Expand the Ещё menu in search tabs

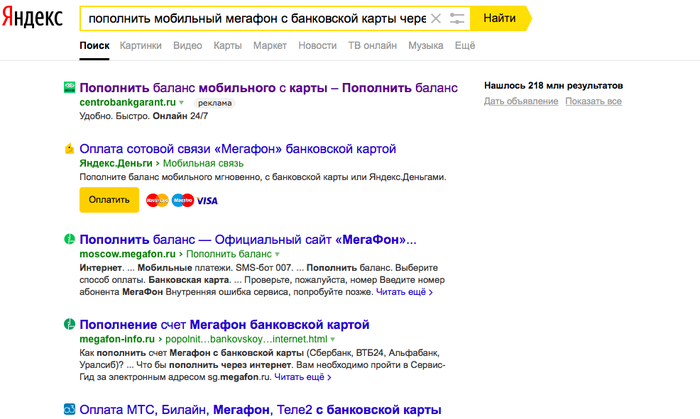coord(465,46)
